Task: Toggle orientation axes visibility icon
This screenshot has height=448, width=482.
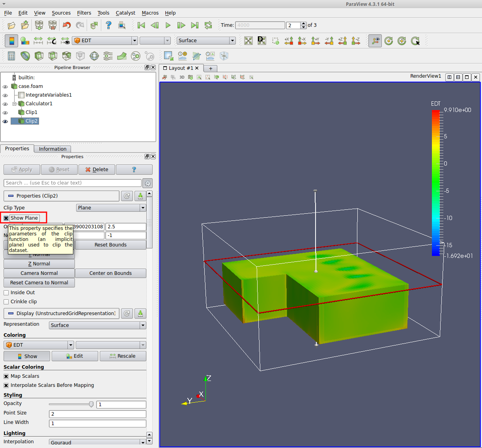Action: tap(375, 41)
